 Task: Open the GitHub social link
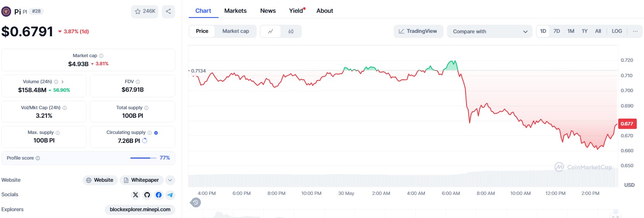click(147, 195)
